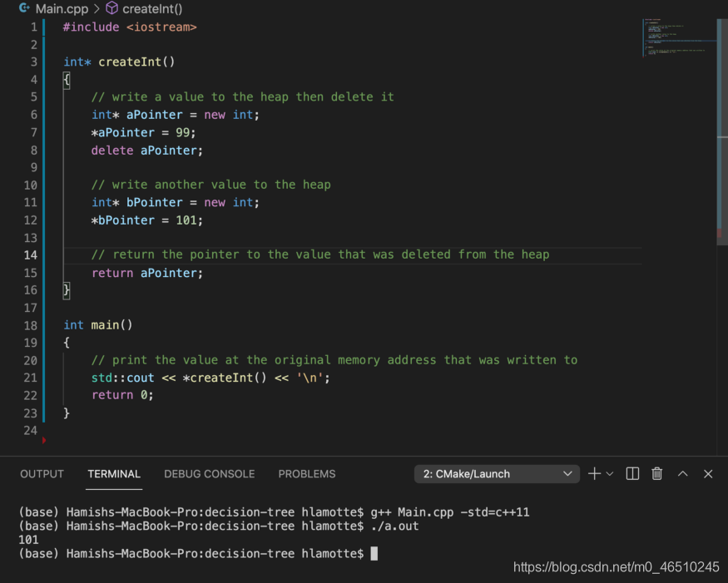This screenshot has width=728, height=583.
Task: Switch to the OUTPUT tab
Action: (42, 474)
